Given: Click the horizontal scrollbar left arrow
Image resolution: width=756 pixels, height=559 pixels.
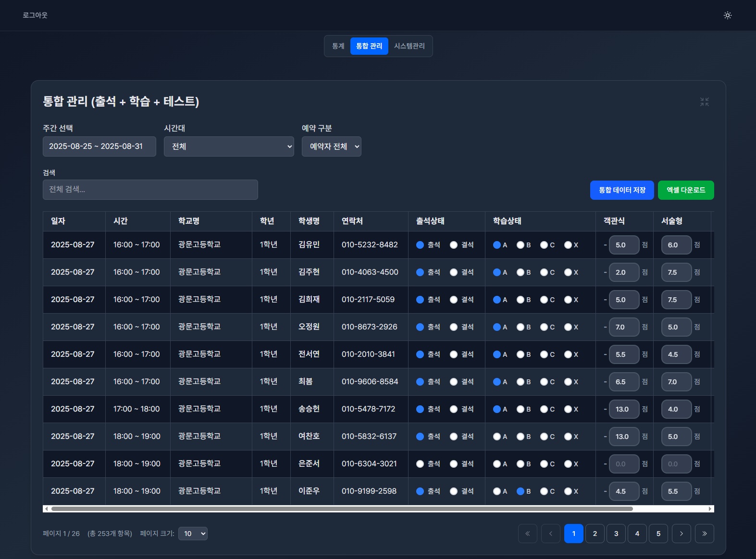Looking at the screenshot, I should tap(46, 509).
